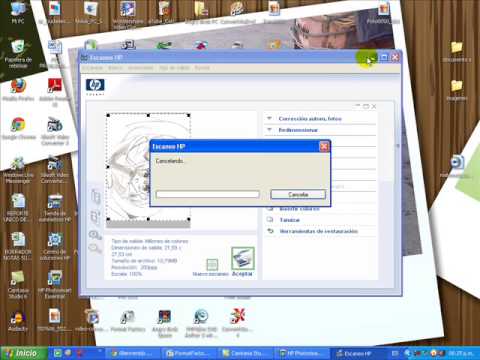Launch Mozilla Firefox from the desktop
The image size is (480, 360).
pyautogui.click(x=18, y=89)
